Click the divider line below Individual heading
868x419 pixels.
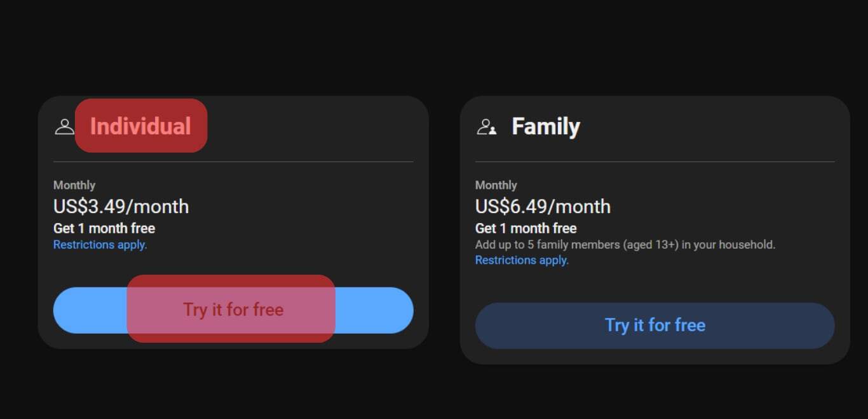click(x=233, y=162)
